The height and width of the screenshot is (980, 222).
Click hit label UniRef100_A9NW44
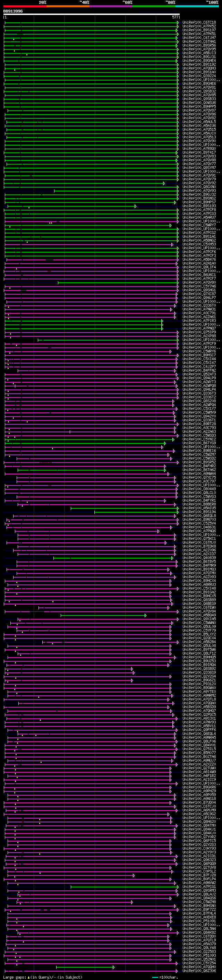(x=199, y=473)
